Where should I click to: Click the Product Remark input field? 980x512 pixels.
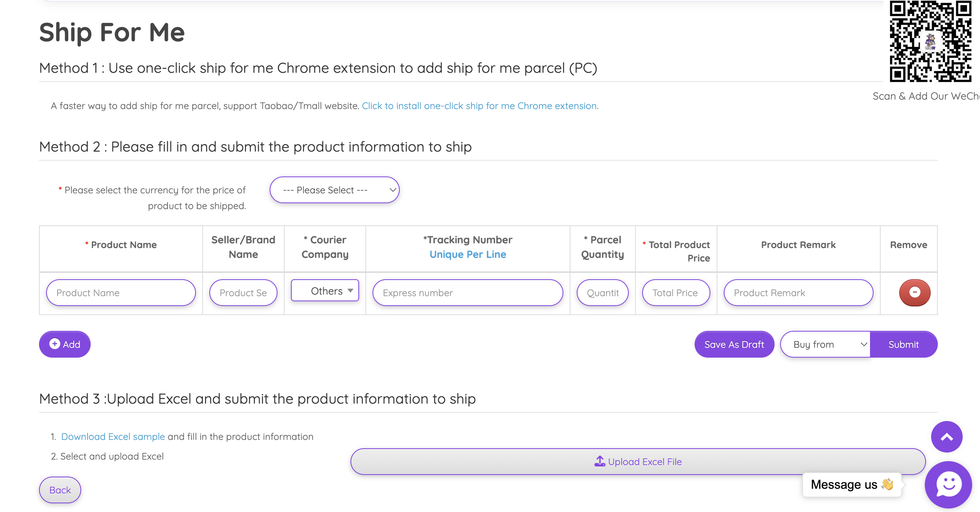pos(798,293)
